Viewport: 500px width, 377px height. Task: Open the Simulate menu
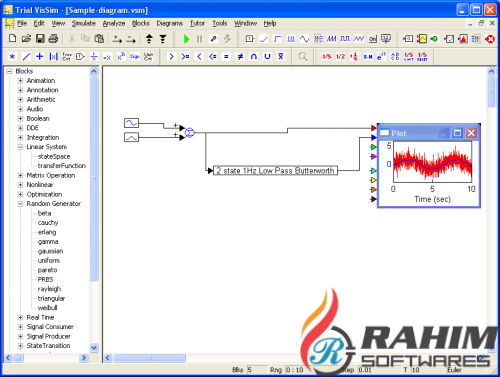point(84,23)
